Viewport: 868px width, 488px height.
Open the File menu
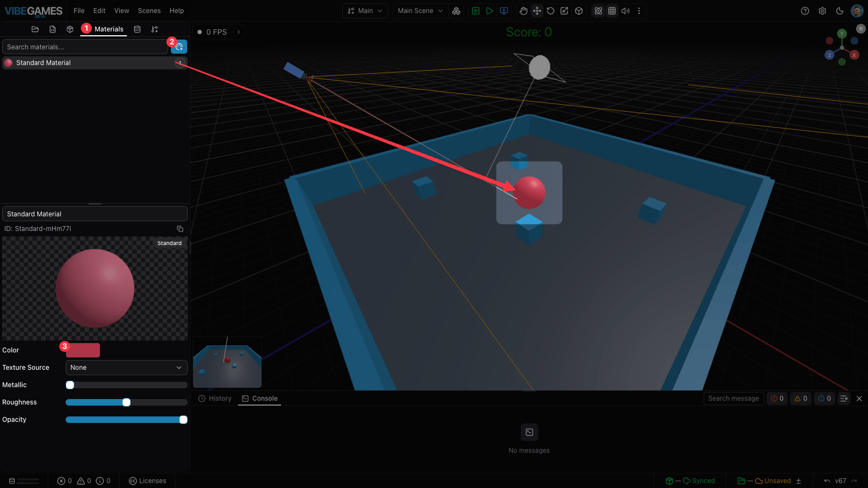click(x=79, y=11)
